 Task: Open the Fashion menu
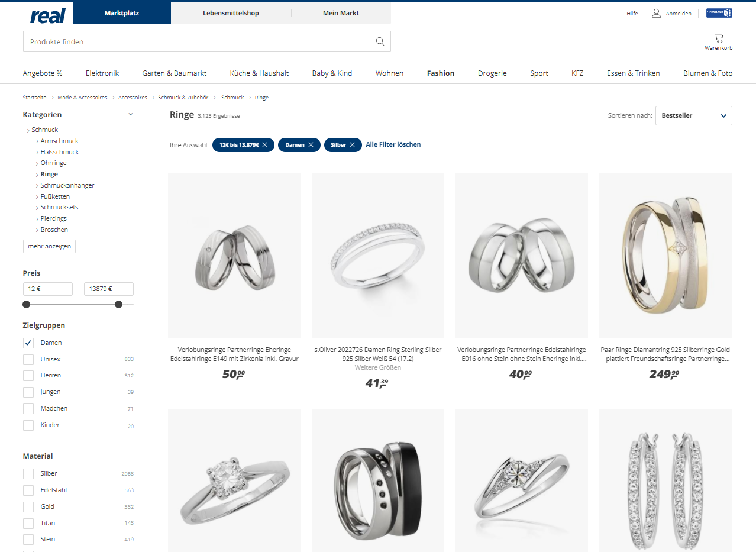point(441,73)
